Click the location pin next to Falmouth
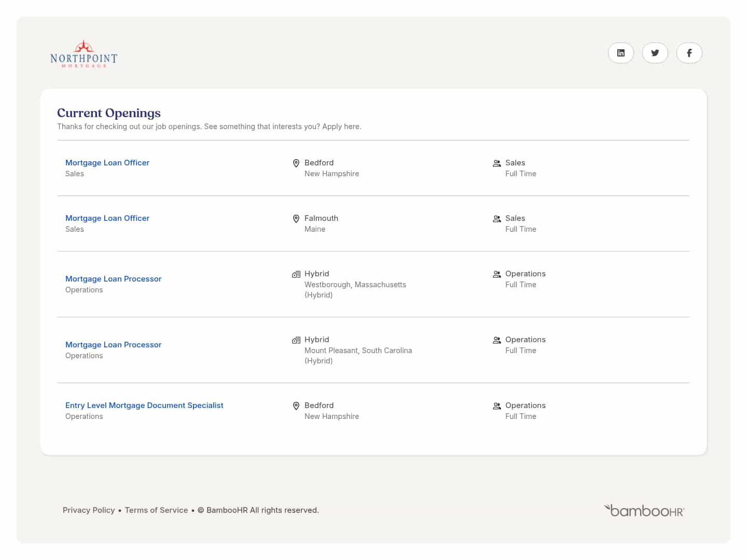Image resolution: width=747 pixels, height=560 pixels. tap(296, 219)
